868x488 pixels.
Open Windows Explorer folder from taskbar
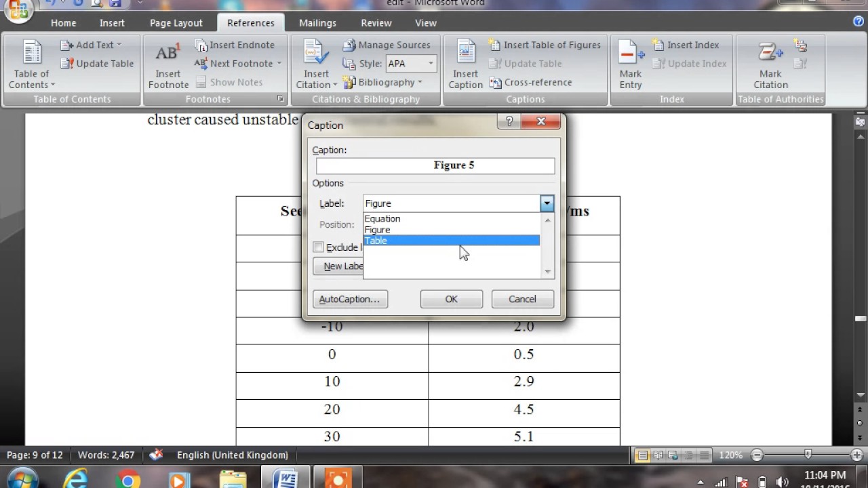pos(233,479)
